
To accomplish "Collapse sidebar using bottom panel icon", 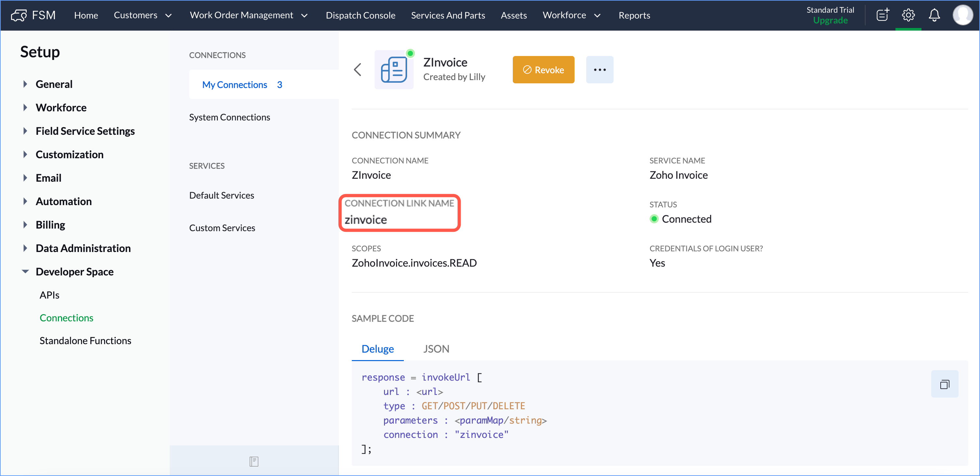I will tap(254, 461).
